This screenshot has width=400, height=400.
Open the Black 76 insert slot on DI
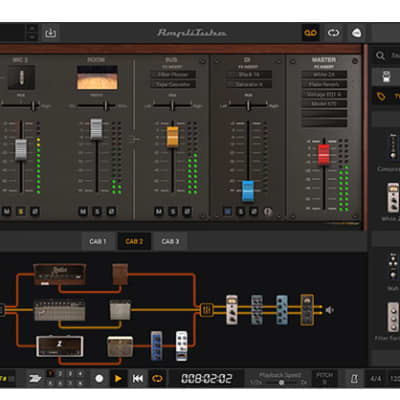tap(249, 75)
